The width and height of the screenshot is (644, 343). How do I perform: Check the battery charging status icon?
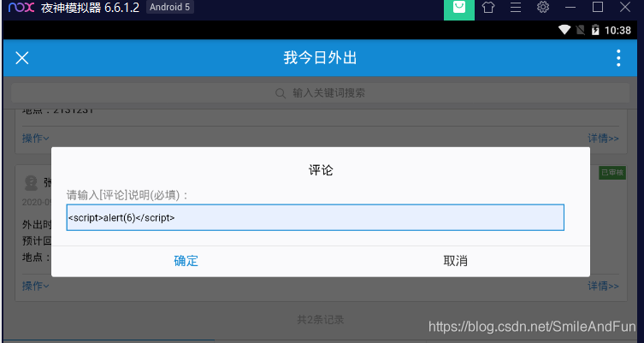[x=595, y=30]
